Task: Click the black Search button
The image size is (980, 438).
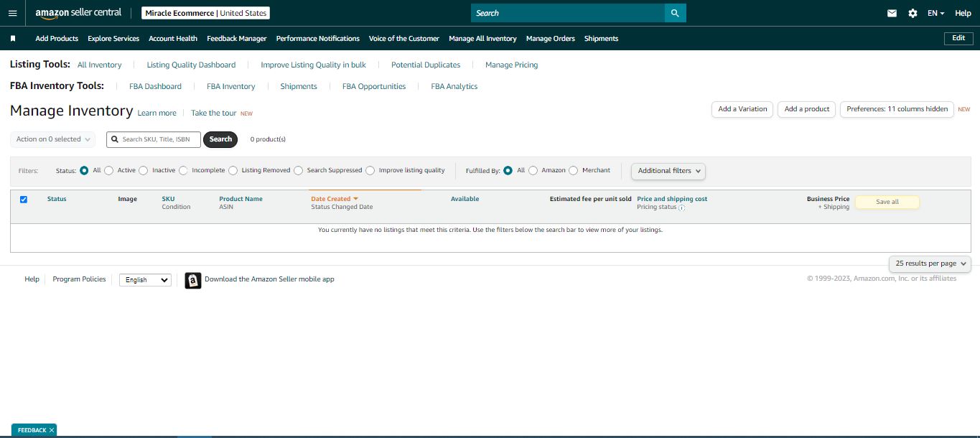Action: (x=220, y=139)
